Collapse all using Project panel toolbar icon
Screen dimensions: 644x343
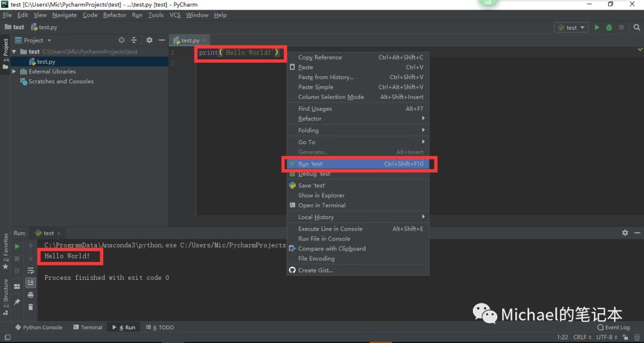134,40
